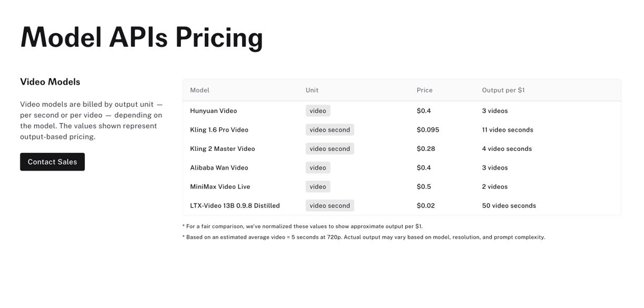
Task: Click the $0.28 price for Kling 2 Master
Action: 426,149
